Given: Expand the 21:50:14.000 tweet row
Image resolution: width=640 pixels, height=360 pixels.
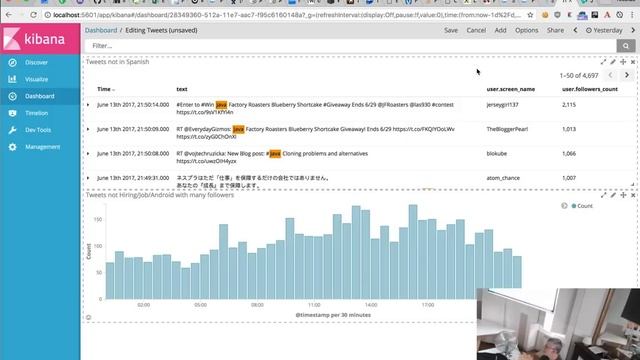Looking at the screenshot, I should tap(88, 105).
